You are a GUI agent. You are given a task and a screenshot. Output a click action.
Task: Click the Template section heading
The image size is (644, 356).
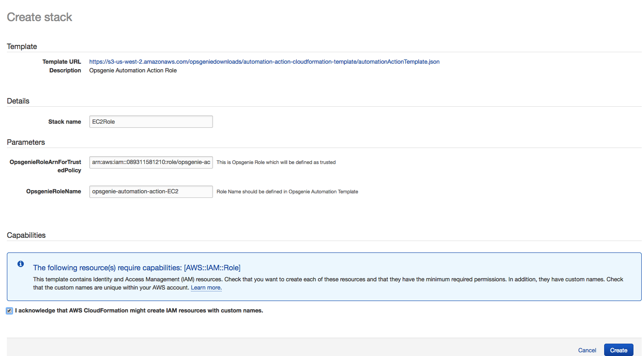22,47
